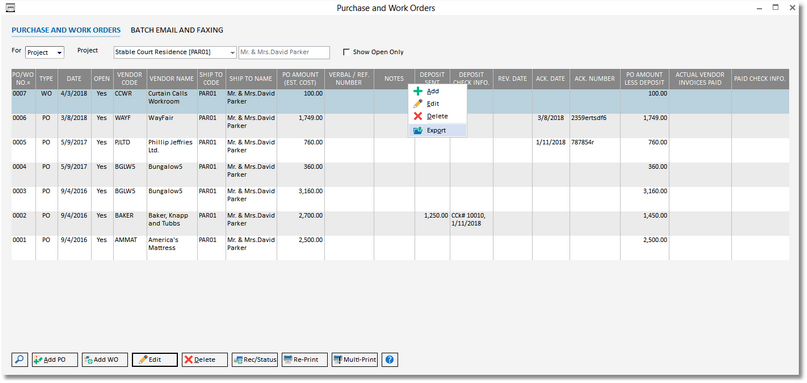Choose Delete from the context menu
This screenshot has height=383, width=807.
point(437,116)
